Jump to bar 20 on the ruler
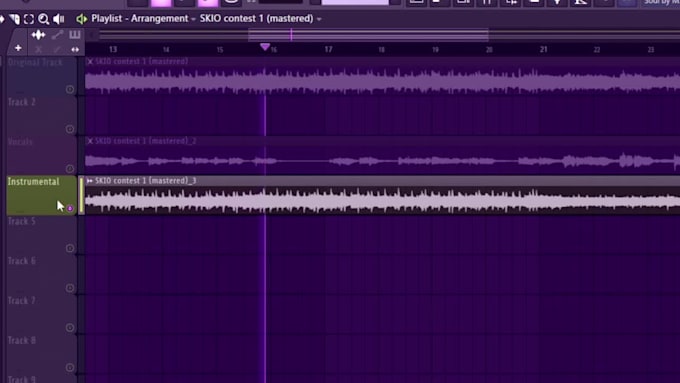 click(x=489, y=50)
